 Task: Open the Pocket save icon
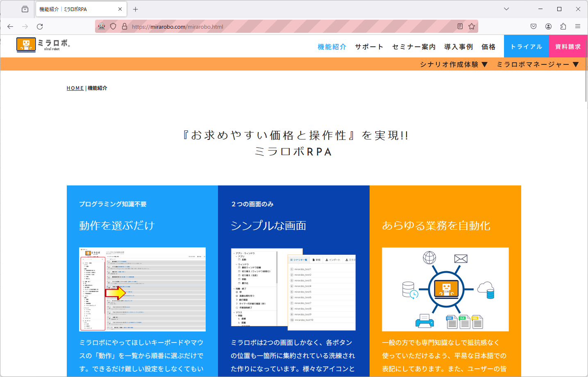(x=534, y=26)
